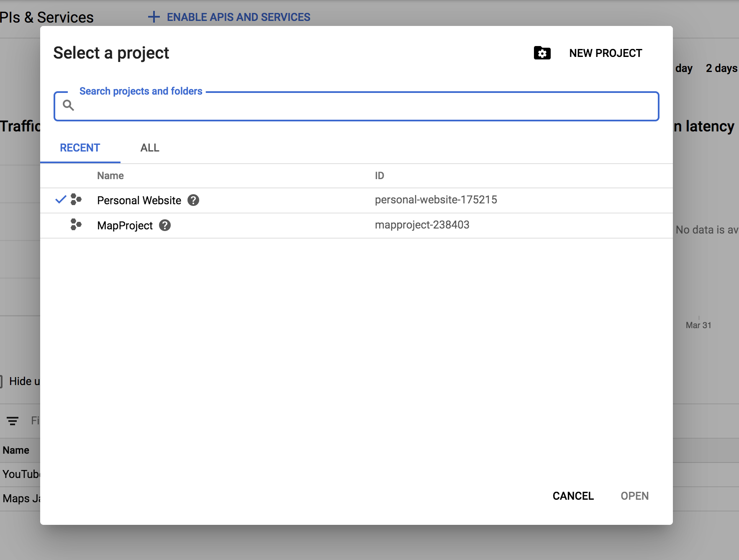The image size is (739, 560).
Task: Click ID mapproject-238403
Action: [422, 225]
